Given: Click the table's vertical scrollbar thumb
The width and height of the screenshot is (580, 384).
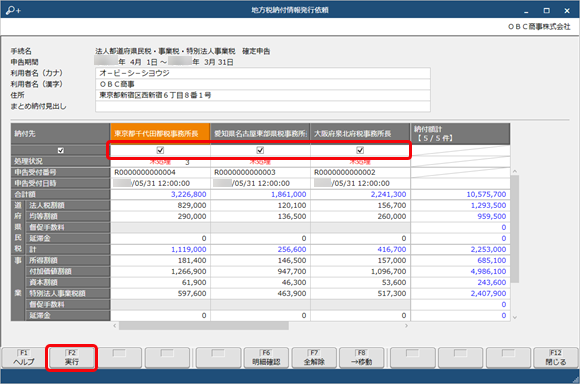Looking at the screenshot, I should click(x=515, y=229).
